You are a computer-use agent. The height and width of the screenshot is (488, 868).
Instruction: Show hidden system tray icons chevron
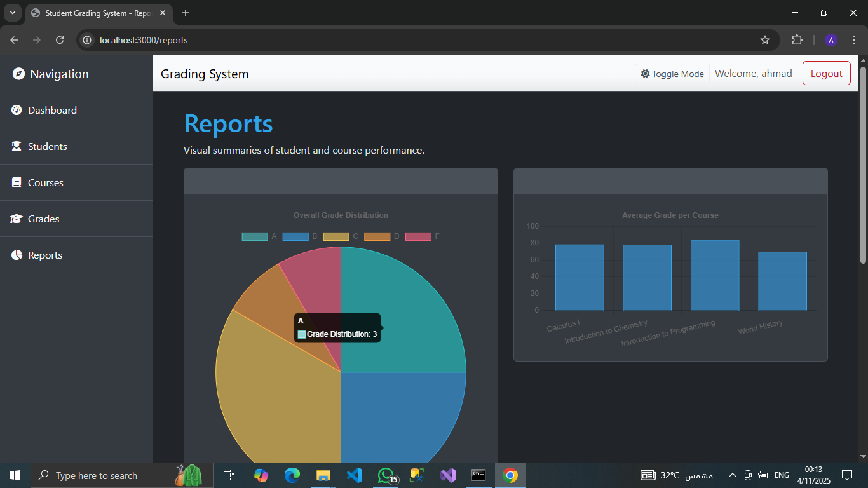pyautogui.click(x=732, y=475)
